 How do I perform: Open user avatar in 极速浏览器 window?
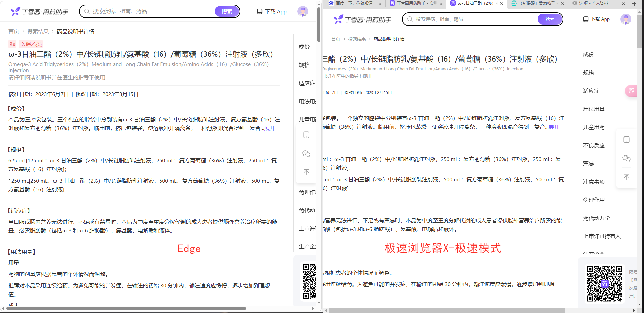pyautogui.click(x=626, y=19)
